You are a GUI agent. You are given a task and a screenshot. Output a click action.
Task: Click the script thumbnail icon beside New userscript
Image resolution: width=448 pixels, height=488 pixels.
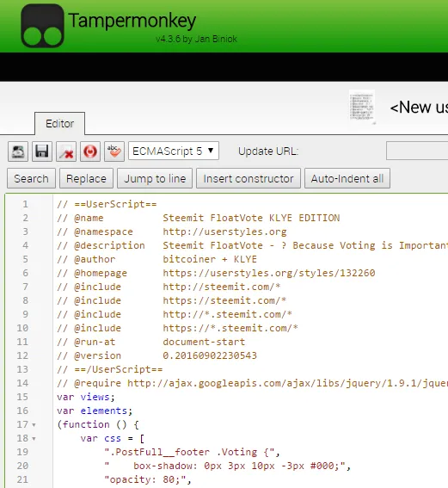[361, 107]
